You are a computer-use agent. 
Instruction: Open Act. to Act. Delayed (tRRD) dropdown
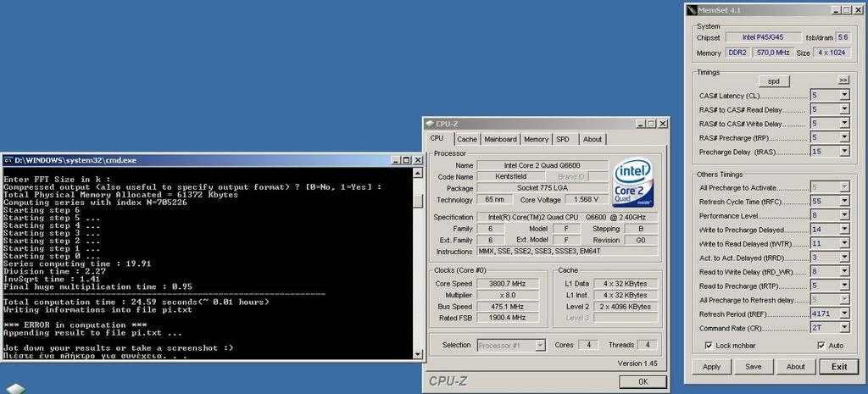click(844, 258)
